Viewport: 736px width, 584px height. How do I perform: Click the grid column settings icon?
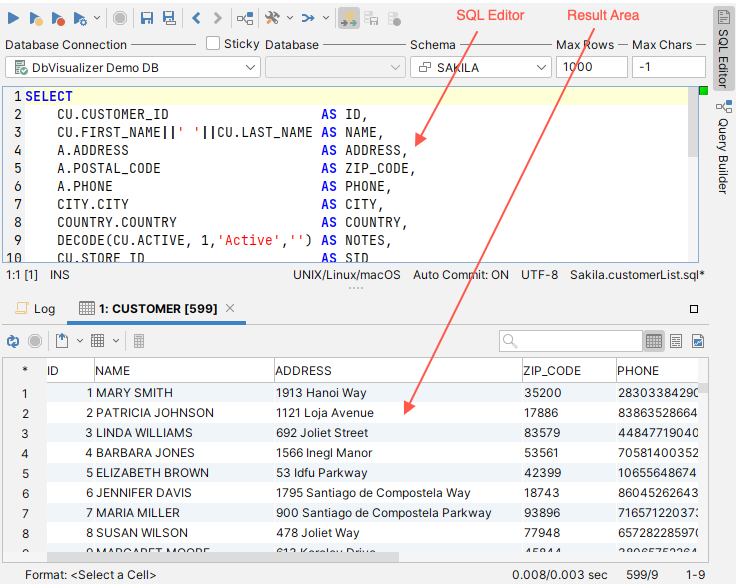[98, 341]
